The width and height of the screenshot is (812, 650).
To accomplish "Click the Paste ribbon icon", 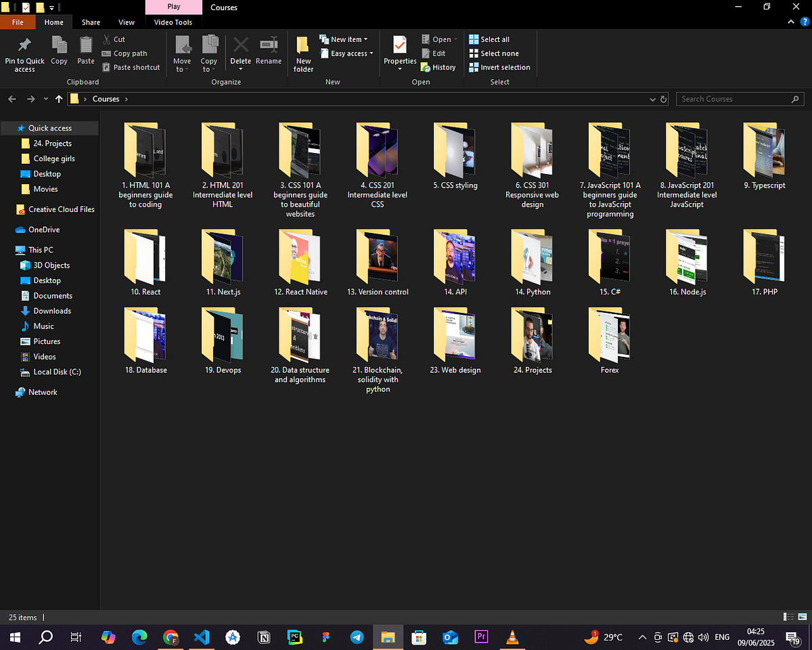I will pos(86,45).
